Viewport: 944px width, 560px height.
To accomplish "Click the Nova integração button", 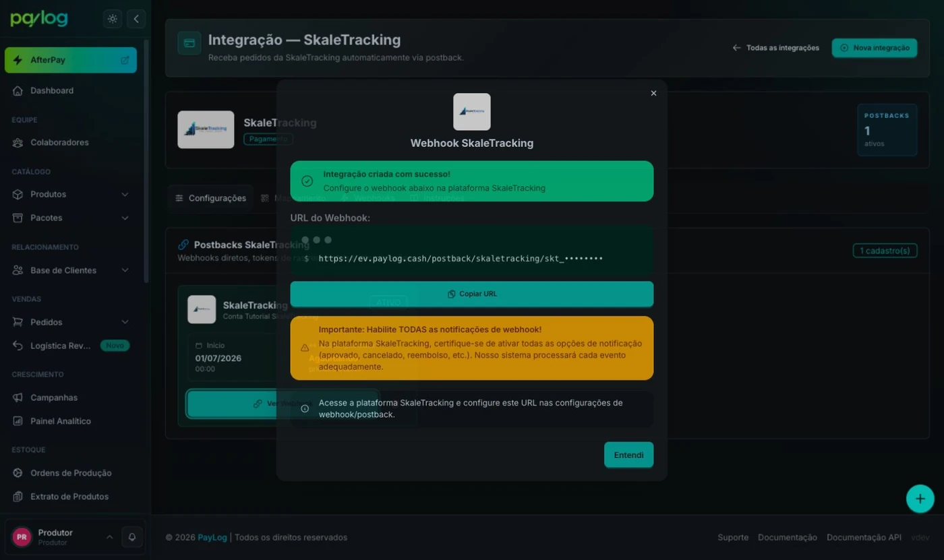I will [875, 48].
